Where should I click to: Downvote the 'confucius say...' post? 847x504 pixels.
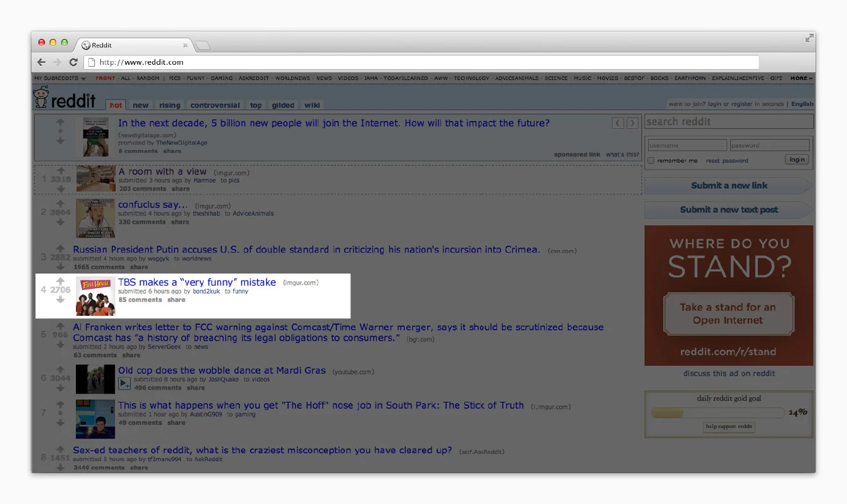tap(60, 221)
